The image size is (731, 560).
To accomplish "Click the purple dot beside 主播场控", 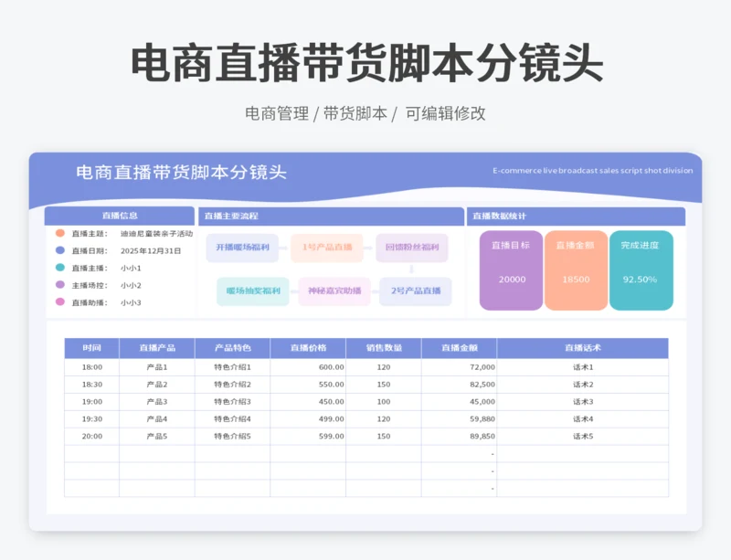I will coord(60,284).
